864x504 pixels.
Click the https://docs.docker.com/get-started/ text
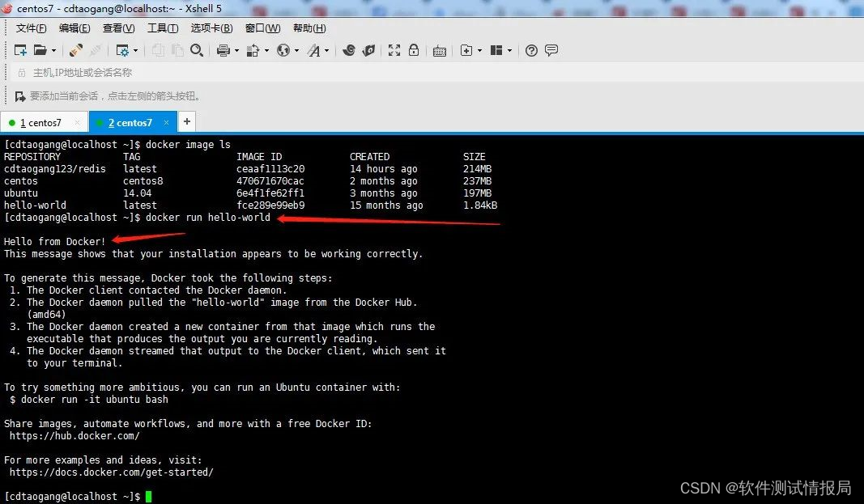coord(111,472)
